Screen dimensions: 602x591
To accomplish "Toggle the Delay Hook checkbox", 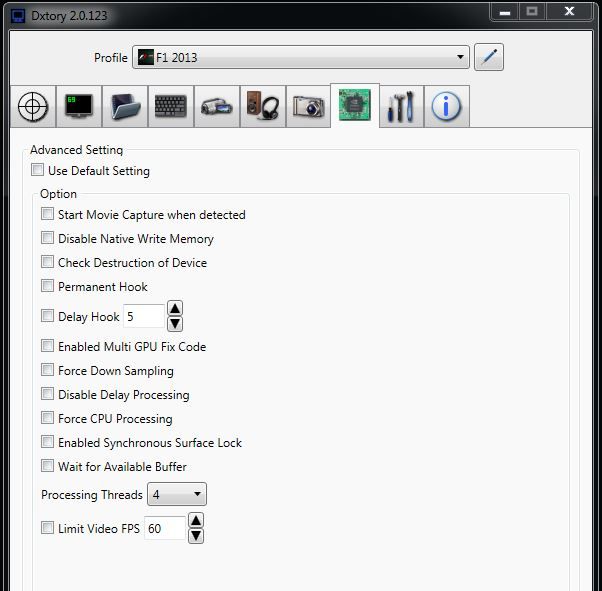I will [x=47, y=316].
